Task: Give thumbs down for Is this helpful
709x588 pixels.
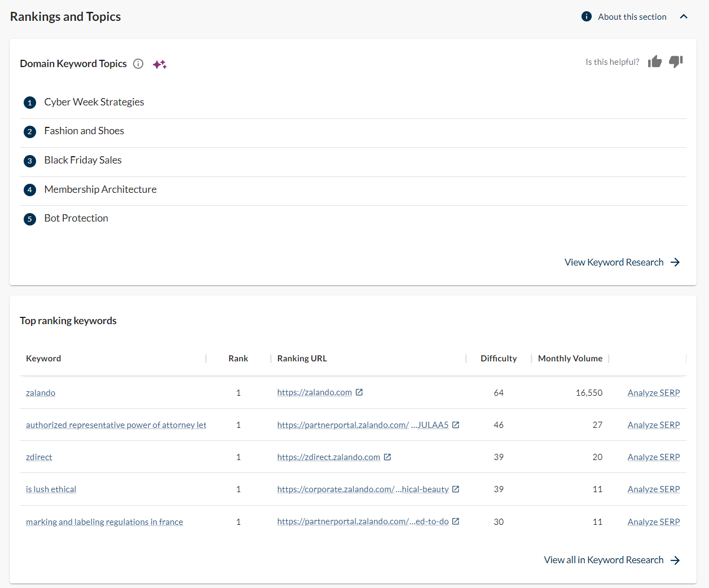Action: pyautogui.click(x=676, y=61)
